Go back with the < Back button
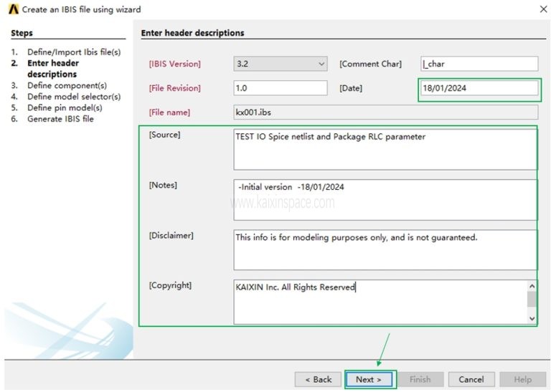Screen dimensions: 551x392 point(318,379)
